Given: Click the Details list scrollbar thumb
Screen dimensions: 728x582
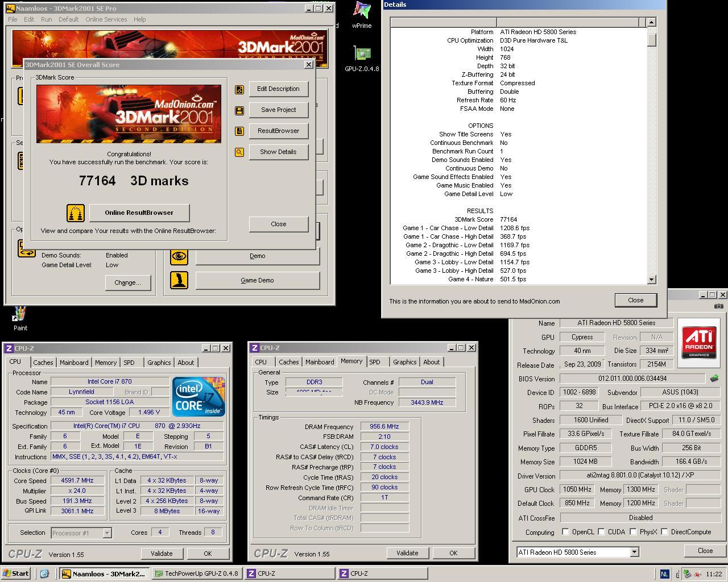Looking at the screenshot, I should pos(652,40).
